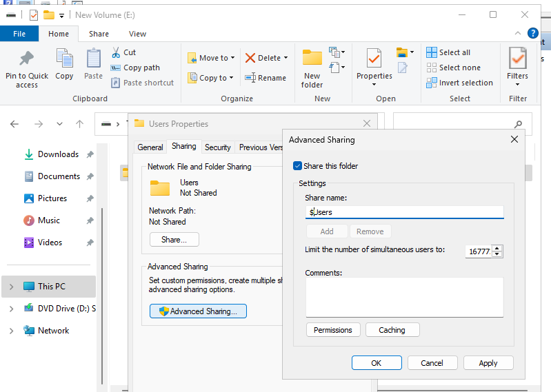Pin to Quick access in ribbon

click(27, 69)
